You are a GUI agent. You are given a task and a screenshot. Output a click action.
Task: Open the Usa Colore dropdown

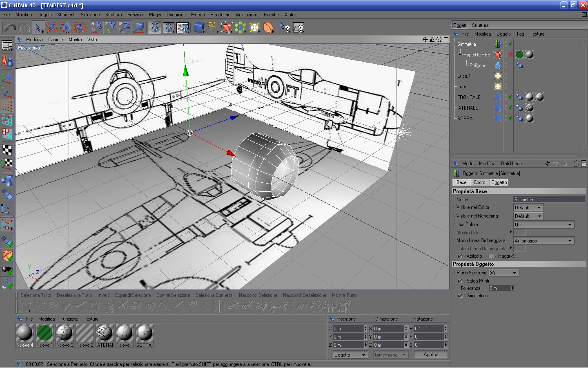point(544,225)
